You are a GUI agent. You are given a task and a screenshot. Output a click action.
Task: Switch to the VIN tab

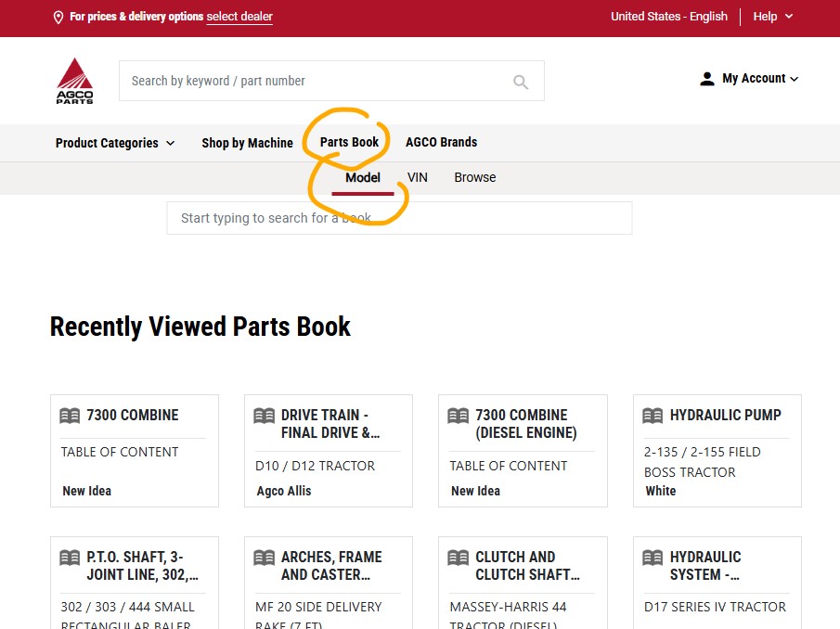pos(418,177)
